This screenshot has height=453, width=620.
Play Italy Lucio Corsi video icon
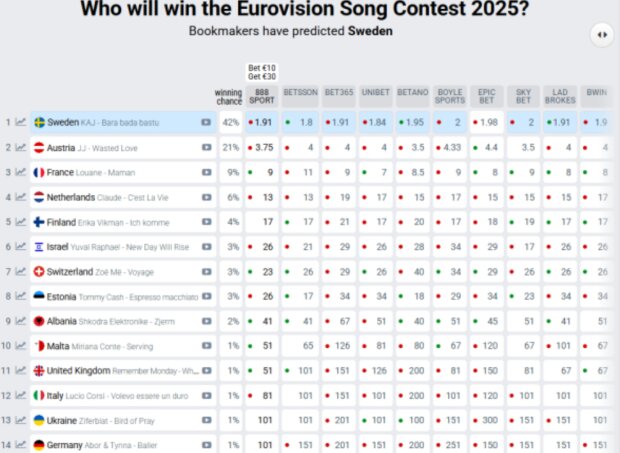(x=206, y=395)
